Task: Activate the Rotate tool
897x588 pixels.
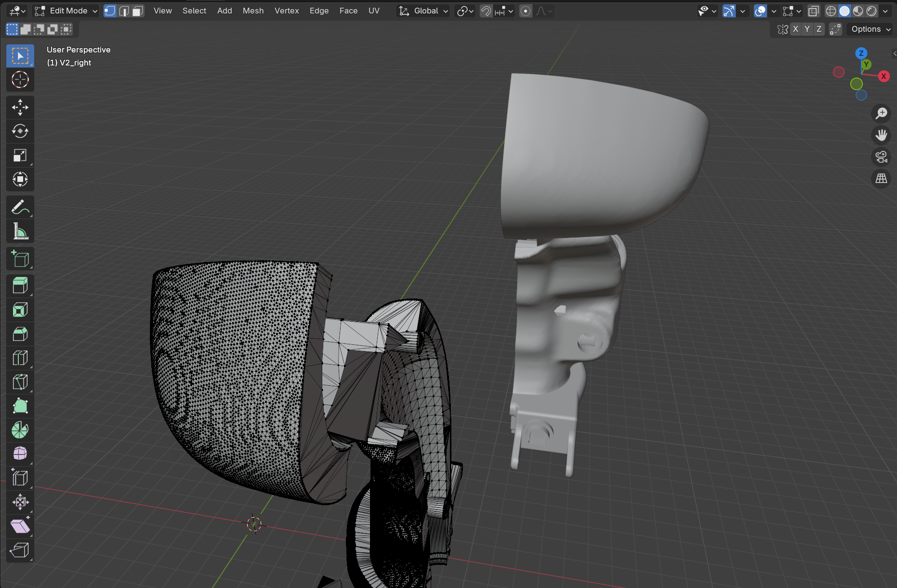Action: pyautogui.click(x=20, y=131)
